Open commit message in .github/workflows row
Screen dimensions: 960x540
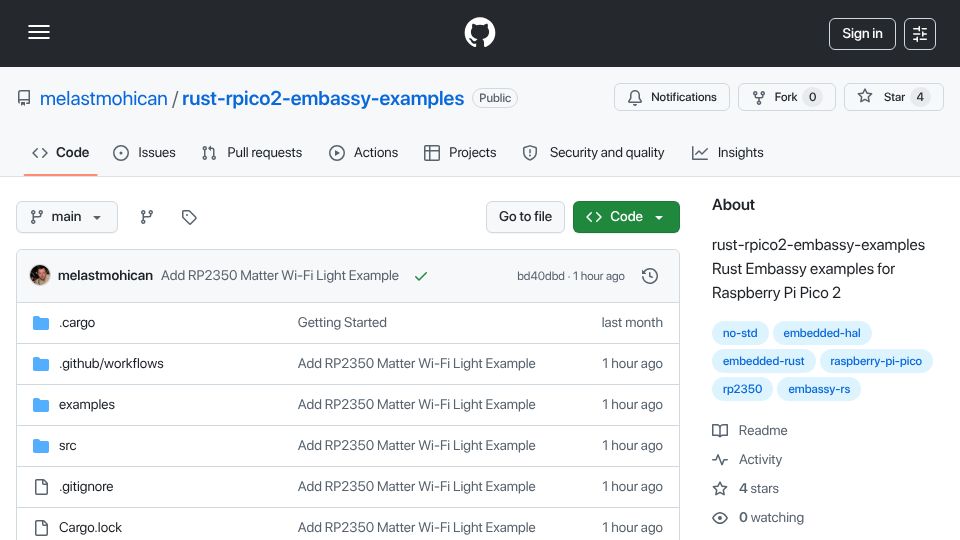(x=416, y=364)
